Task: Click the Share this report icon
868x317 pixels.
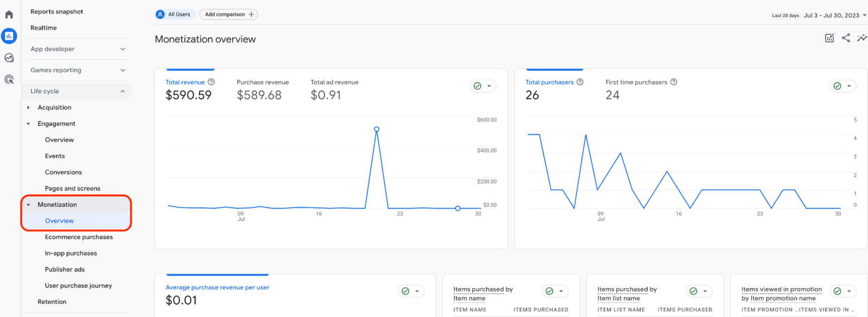Action: (x=846, y=38)
